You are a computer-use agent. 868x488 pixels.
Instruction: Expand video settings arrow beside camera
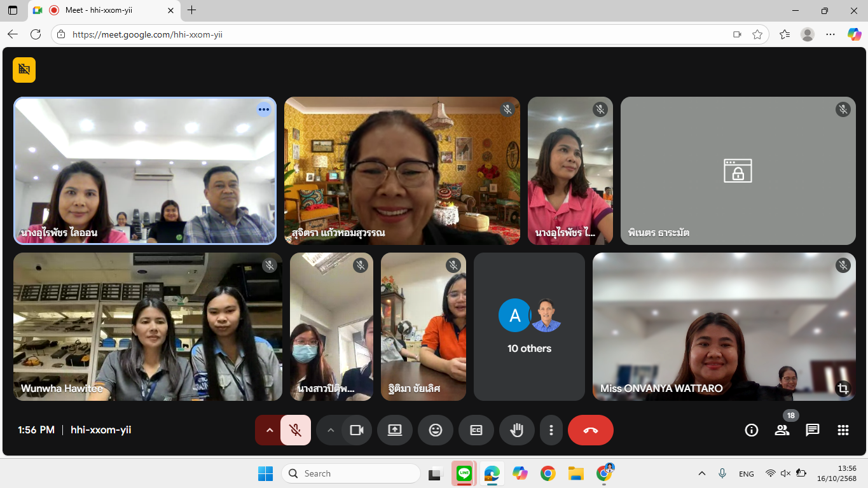point(330,430)
